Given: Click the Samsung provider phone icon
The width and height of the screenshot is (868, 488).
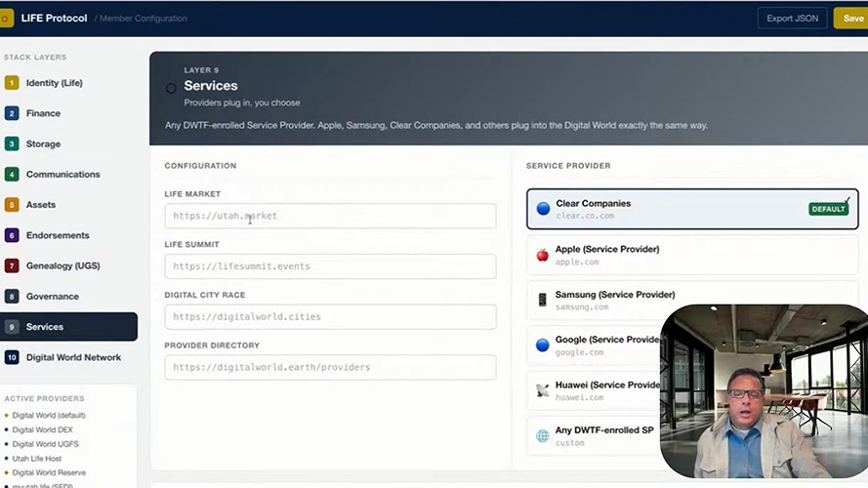Looking at the screenshot, I should pos(543,300).
